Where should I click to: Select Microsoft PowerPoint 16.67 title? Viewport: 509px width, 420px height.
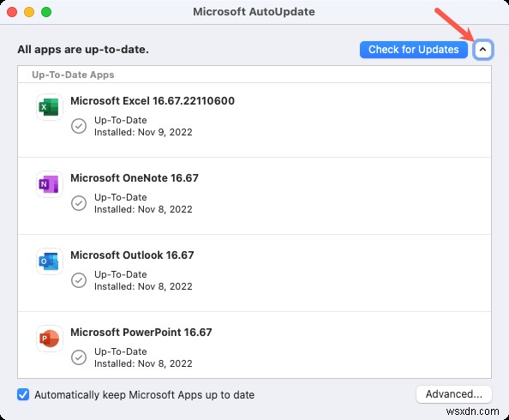(141, 333)
